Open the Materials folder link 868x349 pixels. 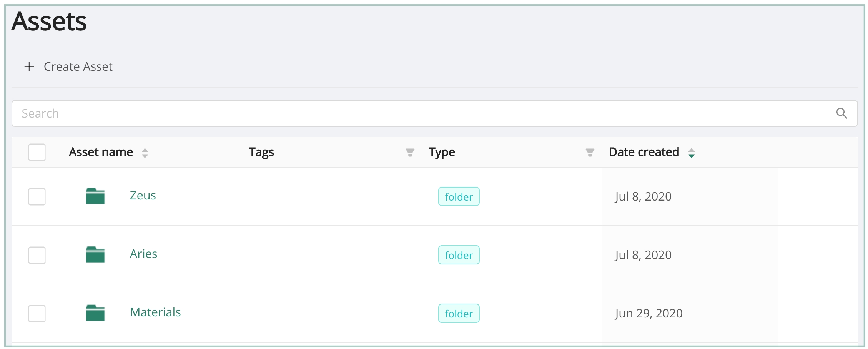[x=155, y=312]
